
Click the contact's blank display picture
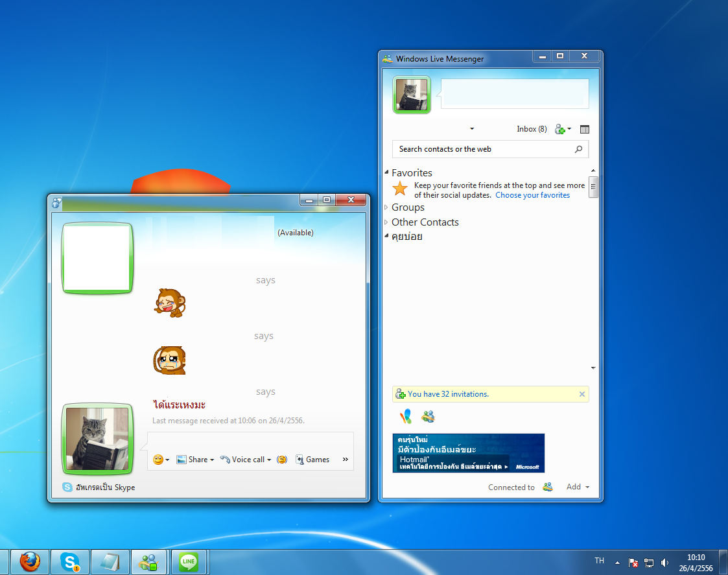(97, 258)
